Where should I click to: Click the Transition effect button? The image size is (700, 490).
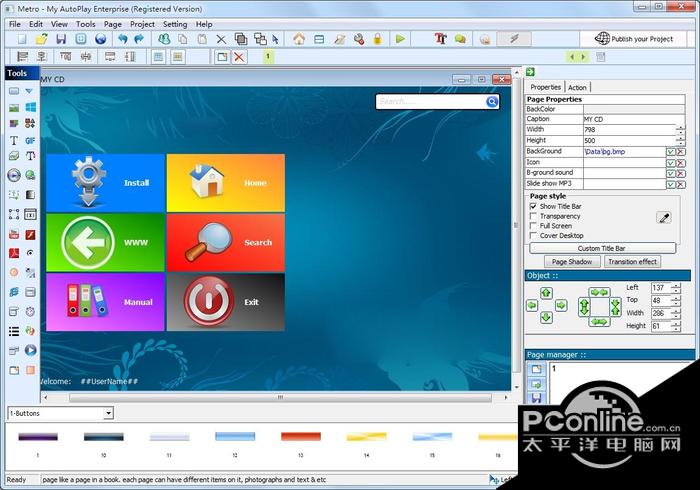tap(632, 262)
